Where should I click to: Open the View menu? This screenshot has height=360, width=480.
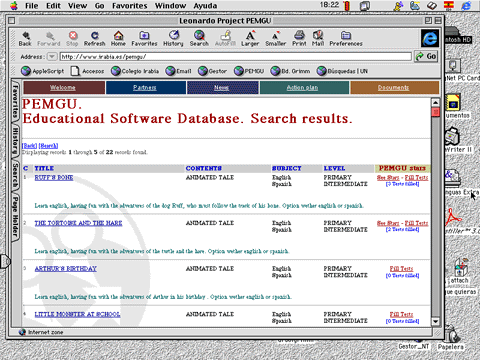(x=78, y=6)
